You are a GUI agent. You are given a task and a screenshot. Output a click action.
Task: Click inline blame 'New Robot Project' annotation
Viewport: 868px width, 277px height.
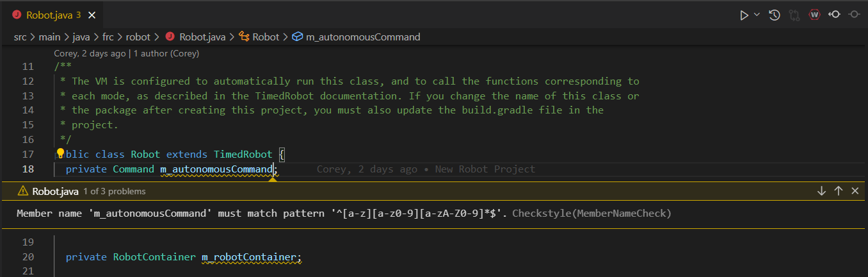(485, 169)
